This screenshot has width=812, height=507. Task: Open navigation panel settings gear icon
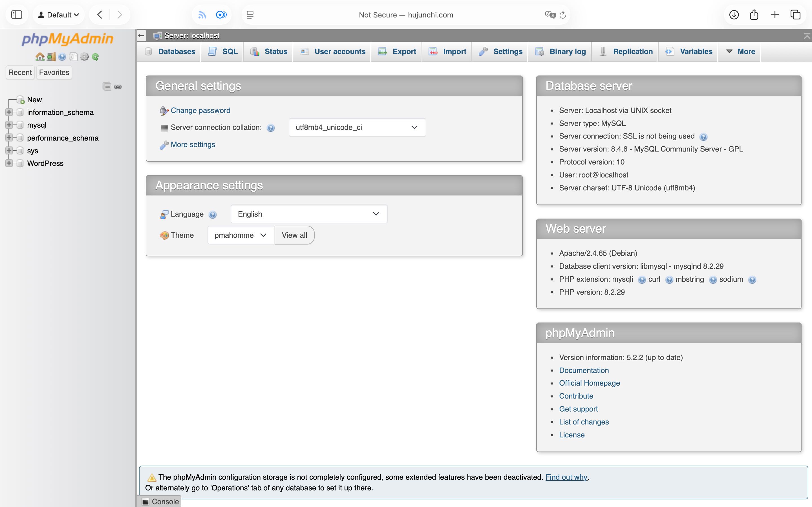click(84, 57)
